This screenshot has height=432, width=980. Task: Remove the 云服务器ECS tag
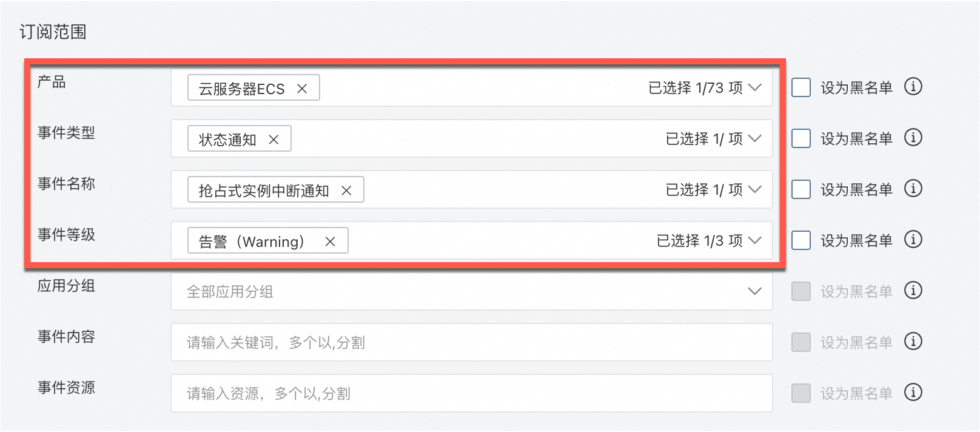[301, 89]
